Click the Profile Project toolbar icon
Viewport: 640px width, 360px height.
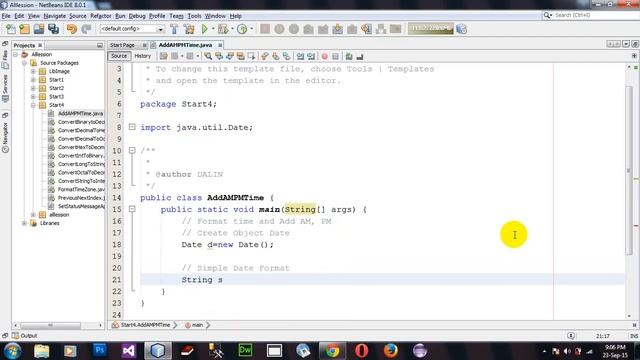(x=242, y=29)
